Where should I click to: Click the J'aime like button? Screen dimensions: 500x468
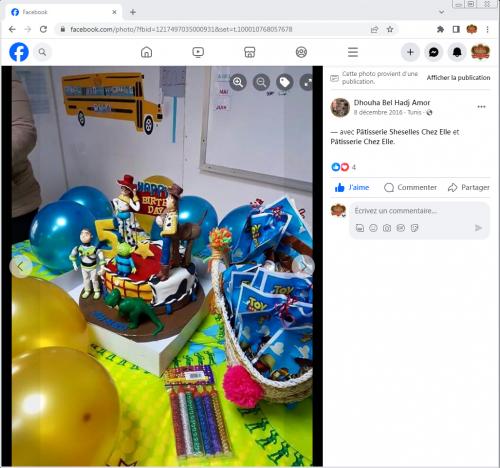point(352,188)
